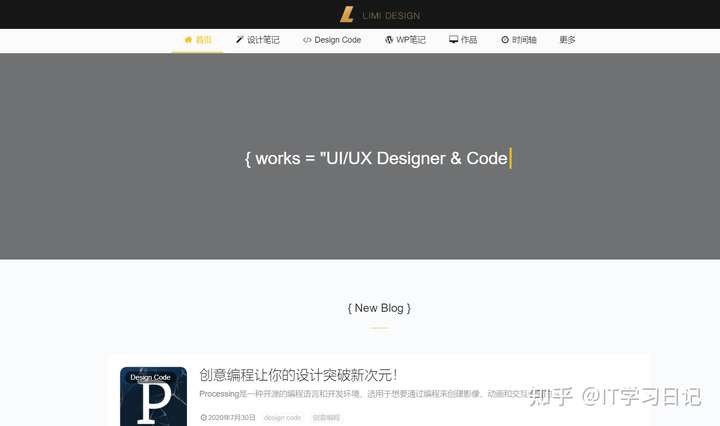The height and width of the screenshot is (426, 720).
Task: Open the home tab with house icon
Action: (x=198, y=40)
